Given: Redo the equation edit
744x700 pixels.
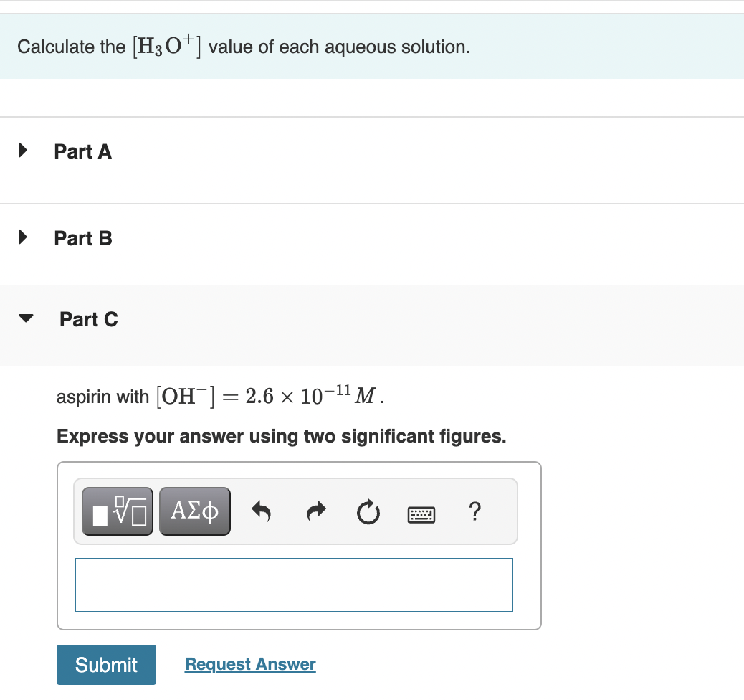Looking at the screenshot, I should pos(315,512).
